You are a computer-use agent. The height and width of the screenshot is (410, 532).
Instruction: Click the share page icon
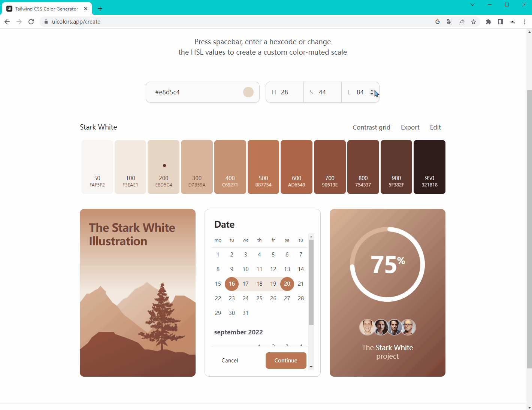pos(462,22)
